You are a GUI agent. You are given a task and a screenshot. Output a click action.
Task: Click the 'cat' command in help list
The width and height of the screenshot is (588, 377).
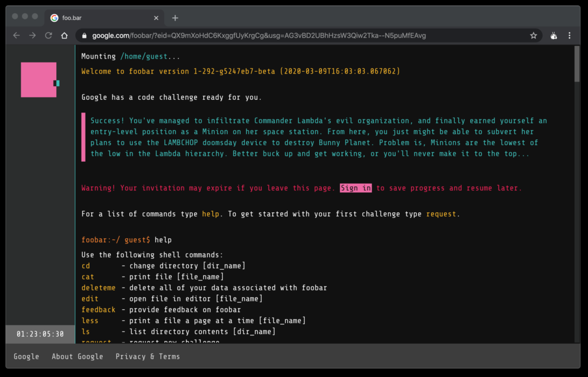tap(88, 277)
